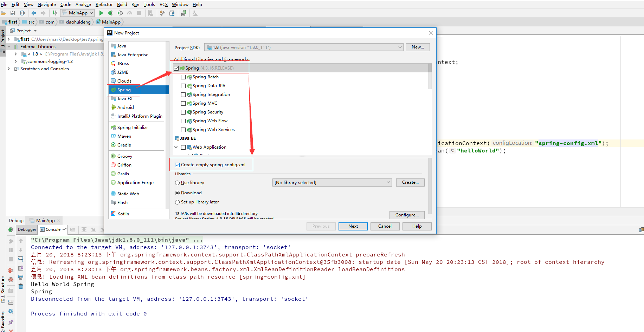Click Scroll to End console icon
Viewport: 644px width, 332px height.
pyautogui.click(x=21, y=268)
